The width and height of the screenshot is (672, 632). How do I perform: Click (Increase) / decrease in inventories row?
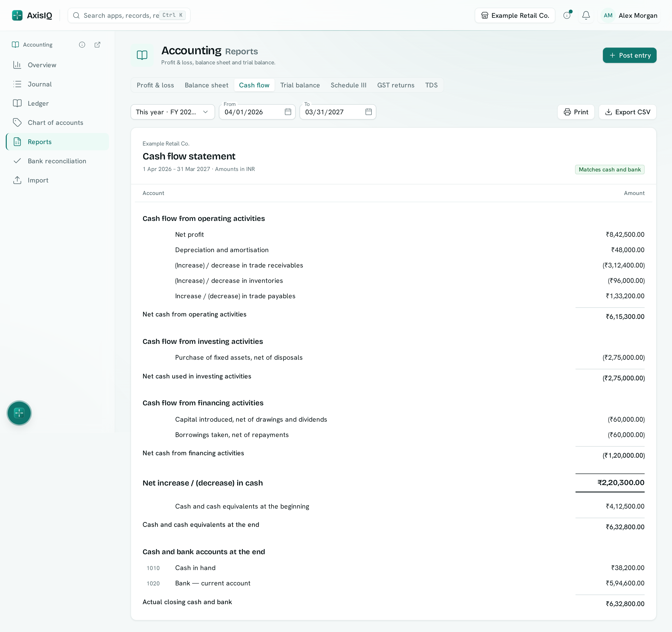pyautogui.click(x=393, y=281)
